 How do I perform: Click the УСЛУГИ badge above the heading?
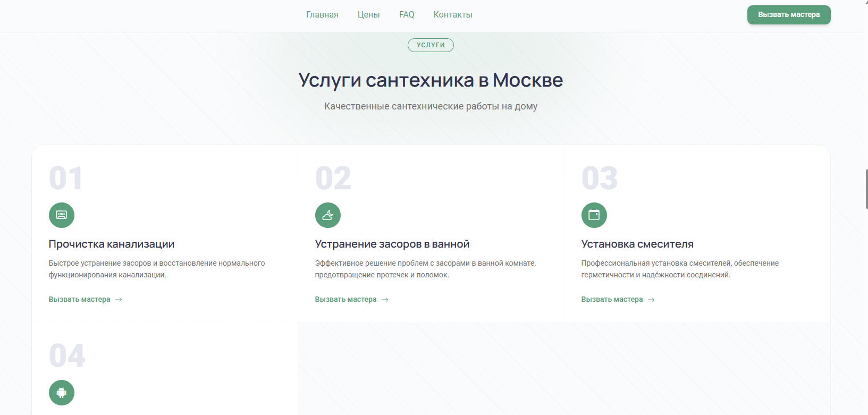[x=431, y=45]
